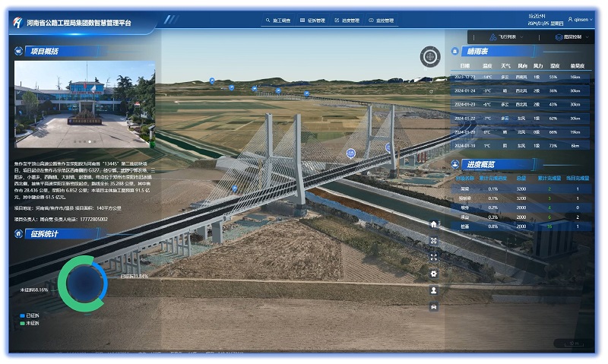Toggle fullscreen with the expand icon
The width and height of the screenshot is (608, 364).
click(x=433, y=257)
